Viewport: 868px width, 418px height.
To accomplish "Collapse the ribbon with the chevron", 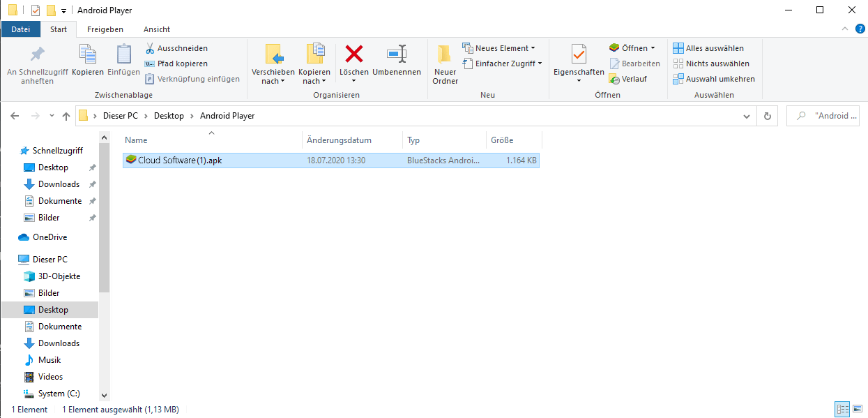I will click(x=845, y=29).
